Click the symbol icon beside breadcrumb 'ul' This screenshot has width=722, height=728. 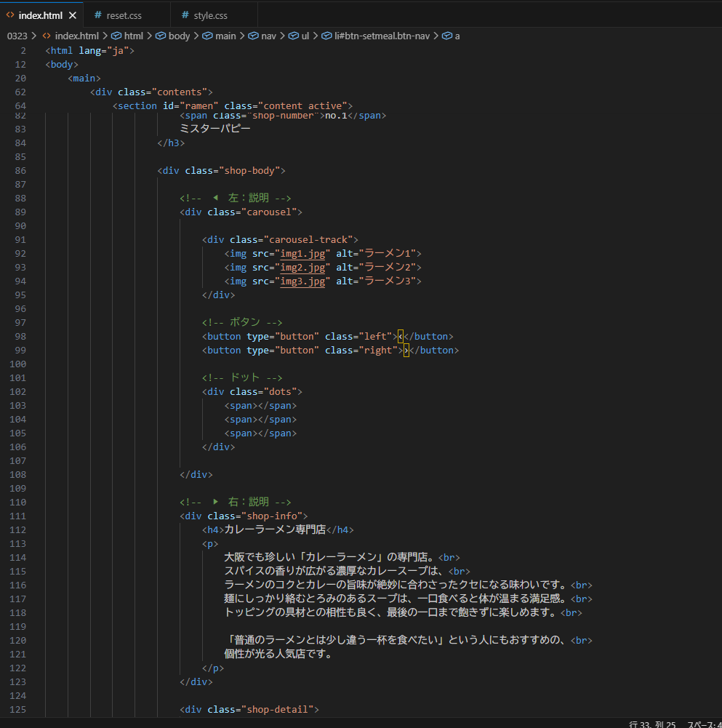294,36
